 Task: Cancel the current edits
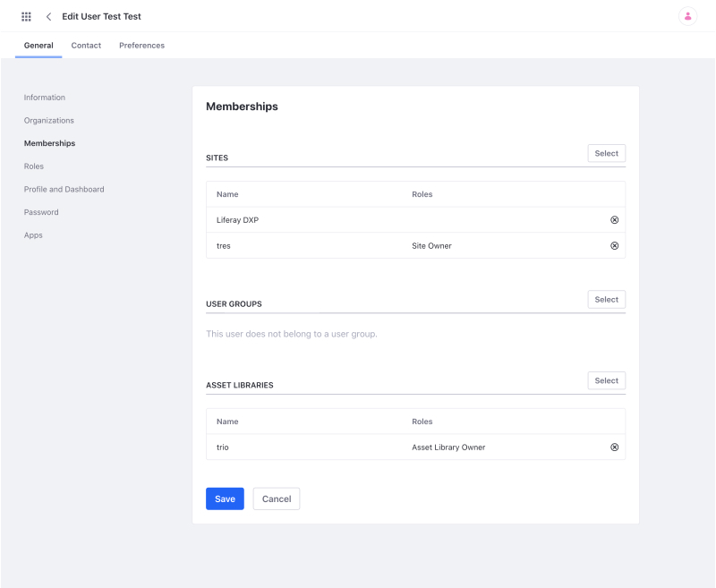[x=276, y=499]
